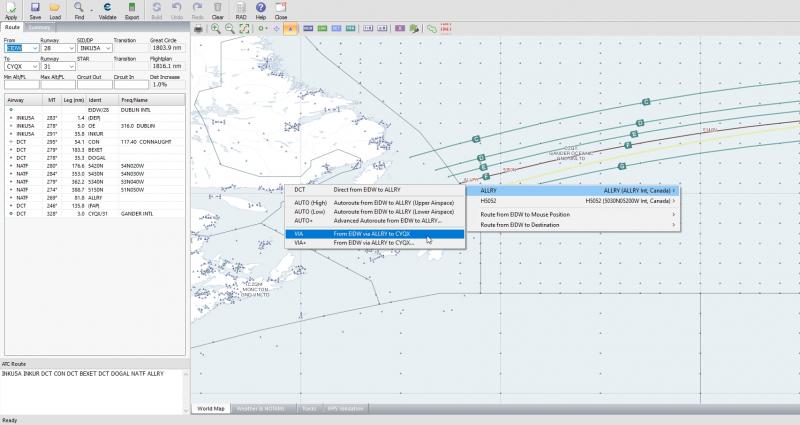Image resolution: width=800 pixels, height=425 pixels.
Task: Click the green waypoint display icon
Action: (262, 29)
